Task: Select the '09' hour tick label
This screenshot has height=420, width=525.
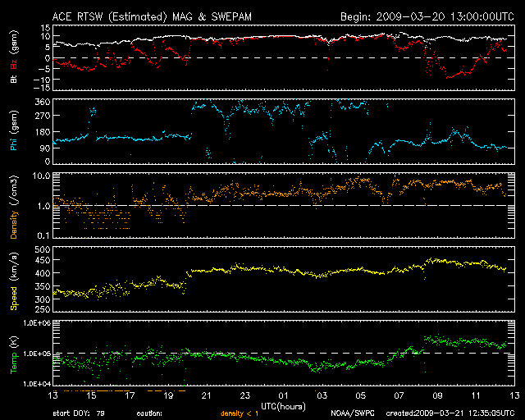Action: coord(437,396)
